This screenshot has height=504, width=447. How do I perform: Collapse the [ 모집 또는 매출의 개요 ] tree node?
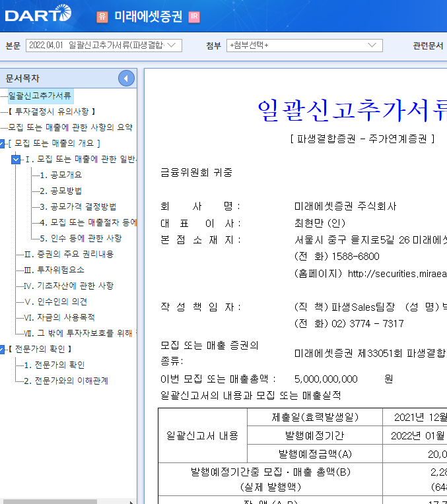(x=2, y=143)
